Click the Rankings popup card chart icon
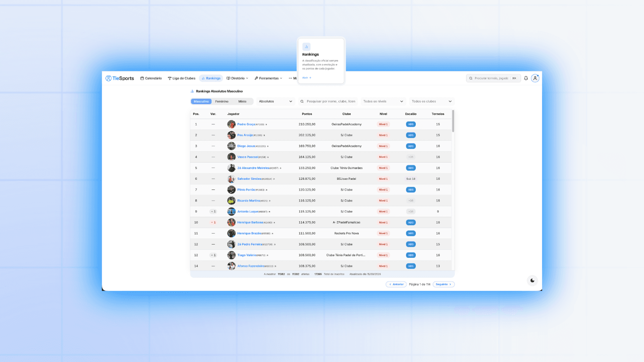The height and width of the screenshot is (362, 644). 306,47
